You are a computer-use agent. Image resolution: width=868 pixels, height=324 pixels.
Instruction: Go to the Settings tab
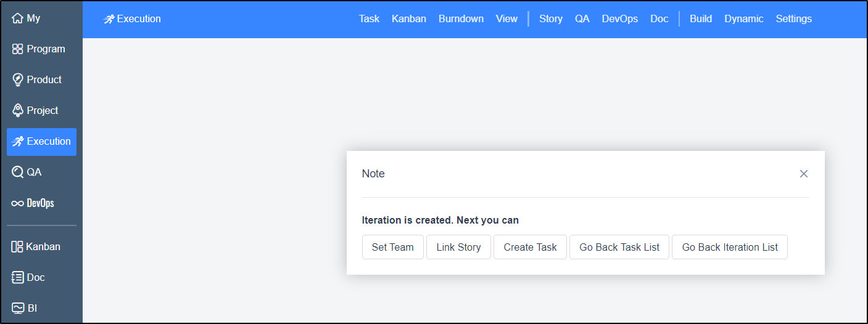(794, 19)
